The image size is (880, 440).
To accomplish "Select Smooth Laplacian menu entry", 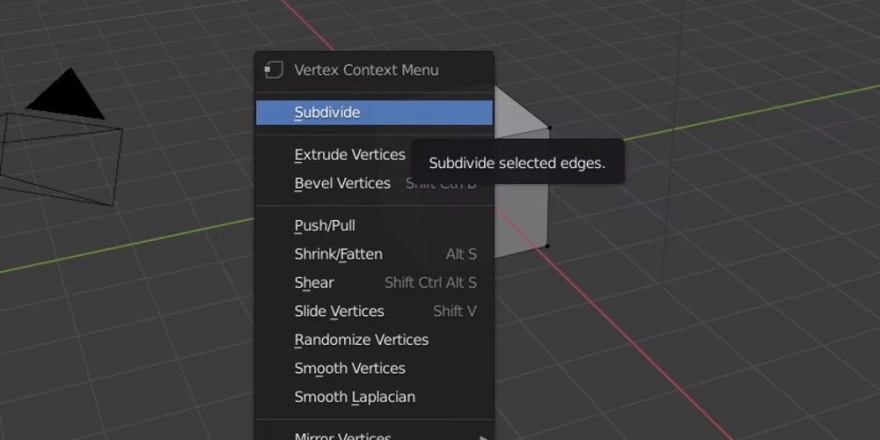I will [374, 397].
